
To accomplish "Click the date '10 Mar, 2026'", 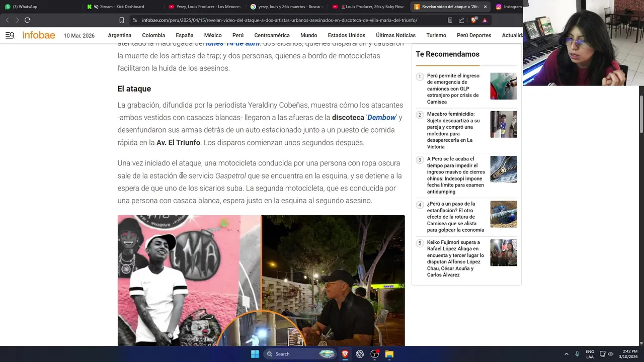I will pos(79,36).
